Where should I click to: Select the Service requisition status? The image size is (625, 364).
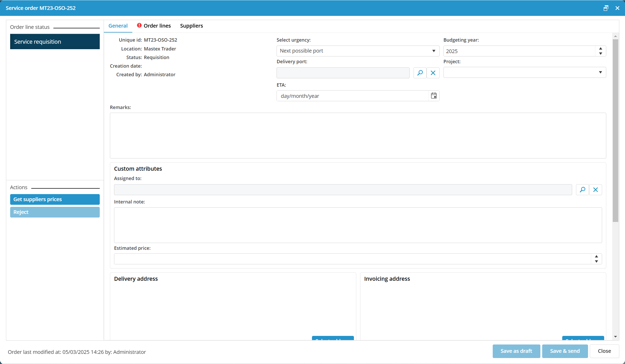tap(55, 42)
